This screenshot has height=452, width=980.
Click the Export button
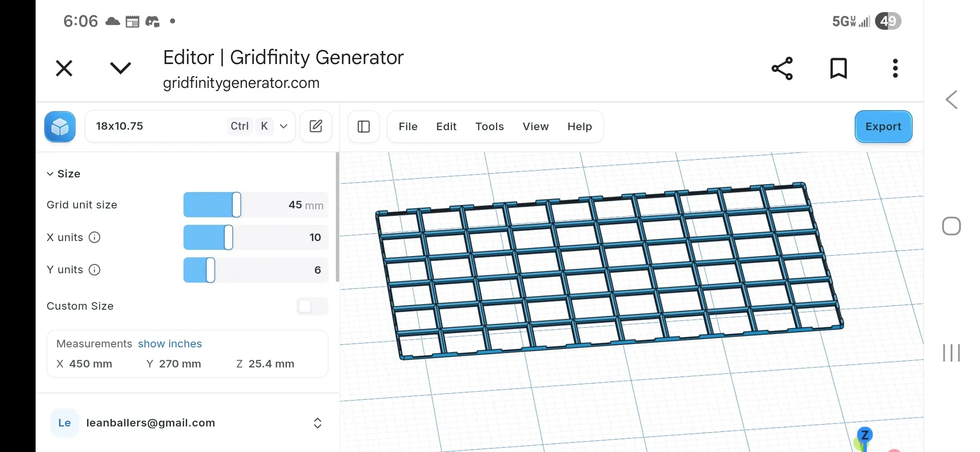pos(883,126)
